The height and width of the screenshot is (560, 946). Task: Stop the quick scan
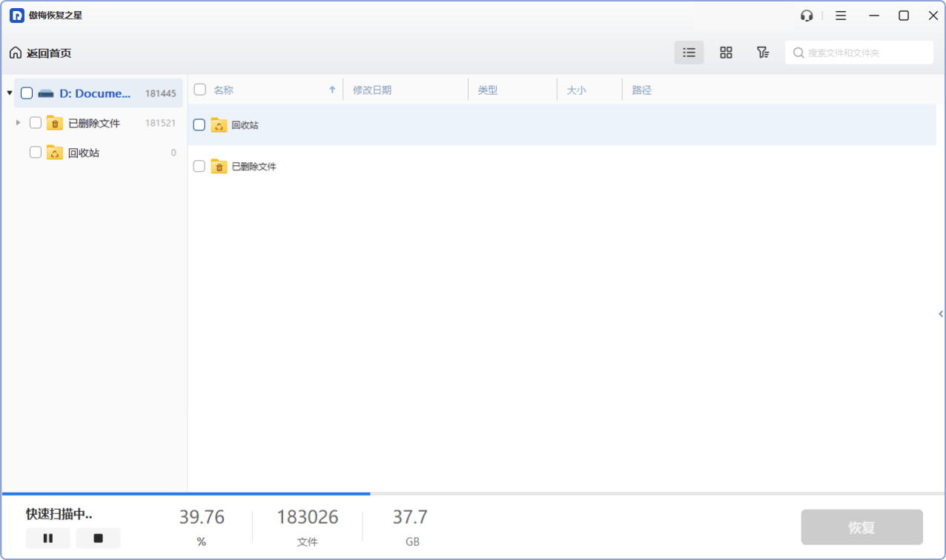point(98,539)
